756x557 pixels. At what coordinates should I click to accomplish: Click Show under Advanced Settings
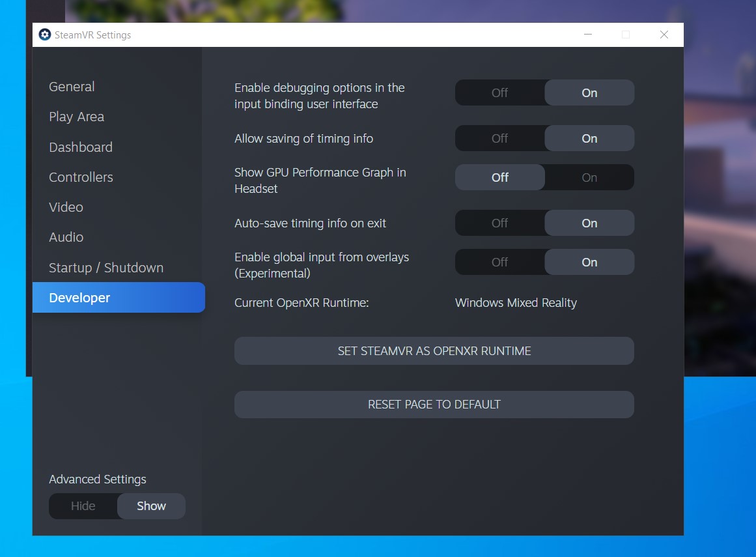click(151, 506)
